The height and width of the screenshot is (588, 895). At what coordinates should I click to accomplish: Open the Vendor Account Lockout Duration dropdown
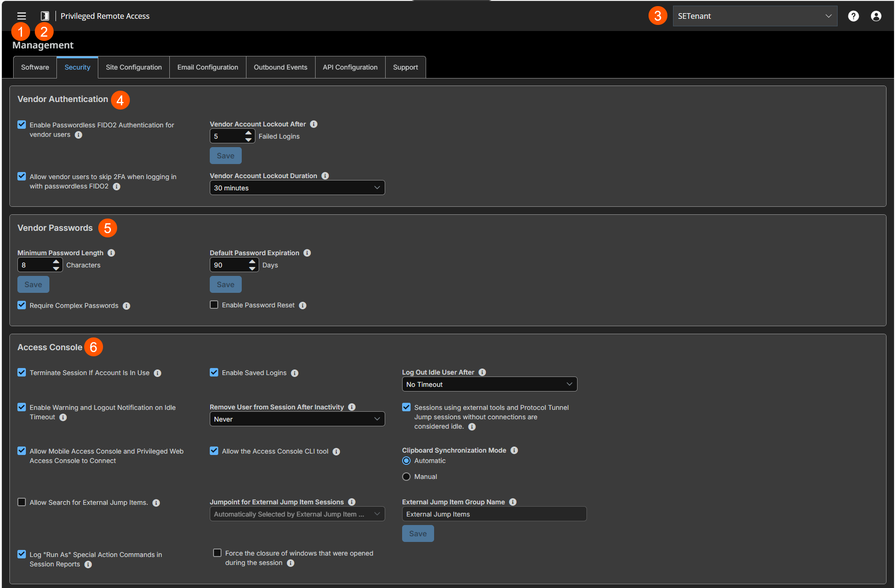point(297,188)
